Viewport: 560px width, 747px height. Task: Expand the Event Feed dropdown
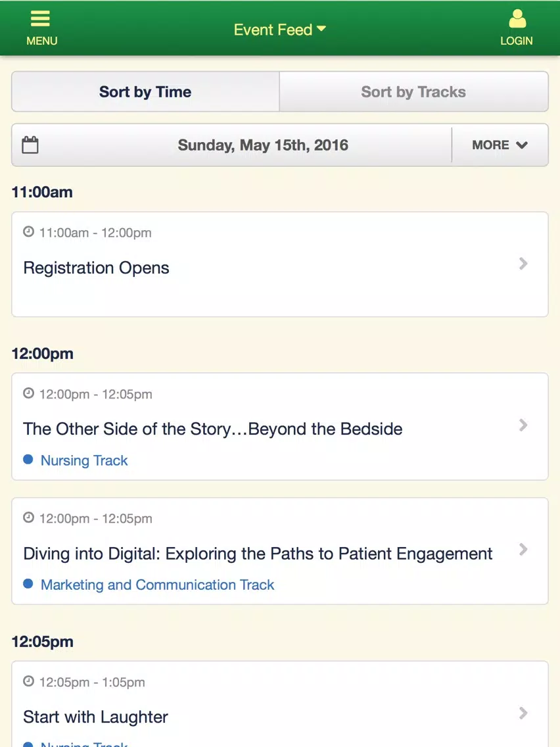[280, 30]
